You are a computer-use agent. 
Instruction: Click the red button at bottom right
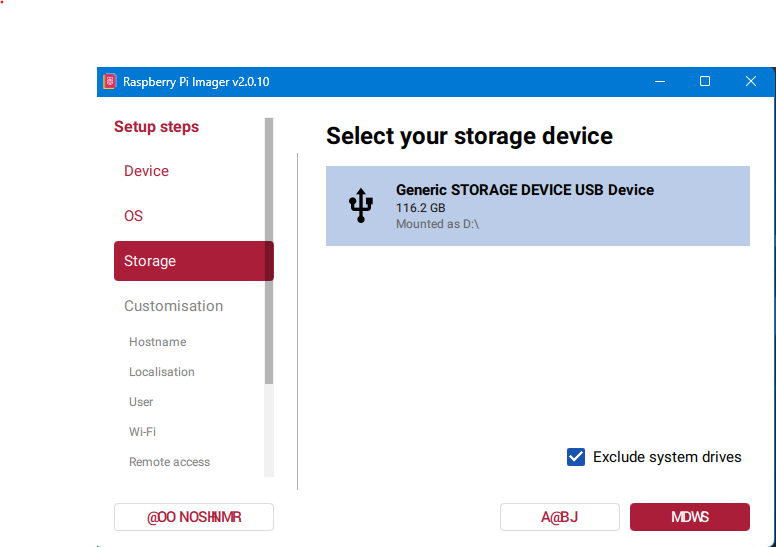689,517
